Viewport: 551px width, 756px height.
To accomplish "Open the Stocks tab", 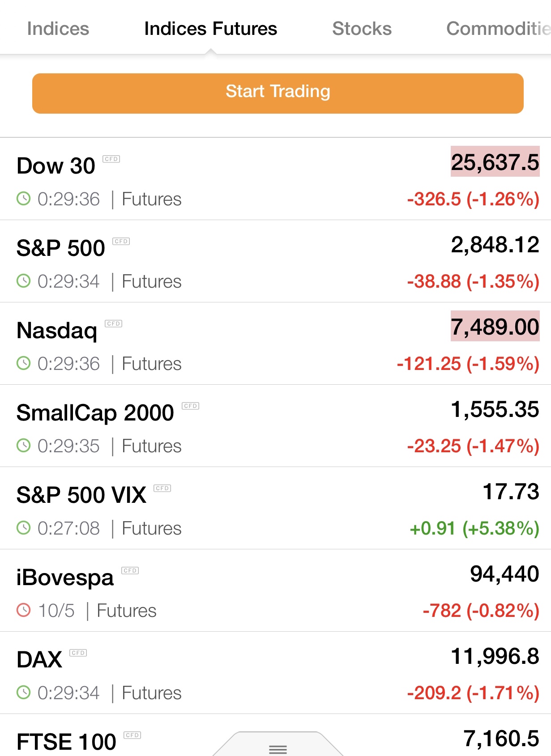I will pos(362,29).
